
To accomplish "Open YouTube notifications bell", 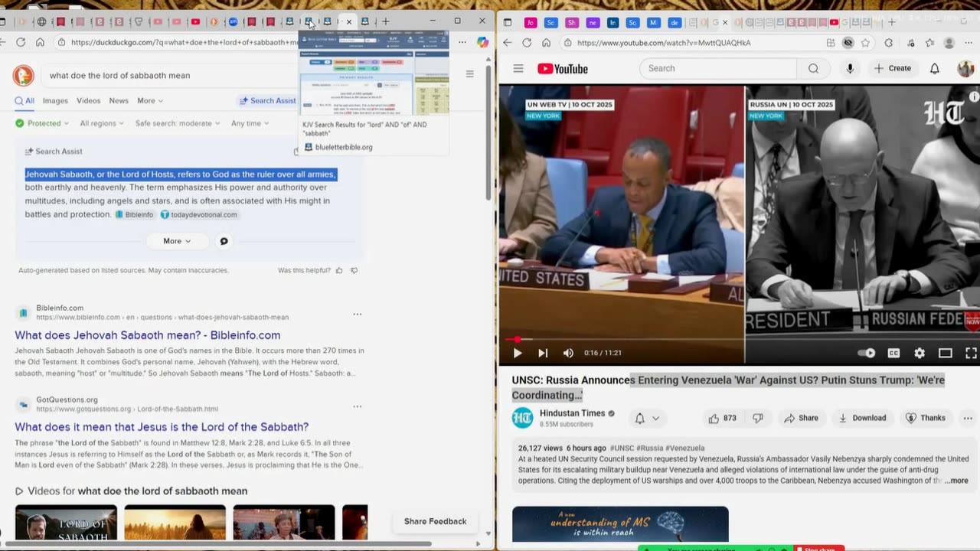I will [x=935, y=69].
